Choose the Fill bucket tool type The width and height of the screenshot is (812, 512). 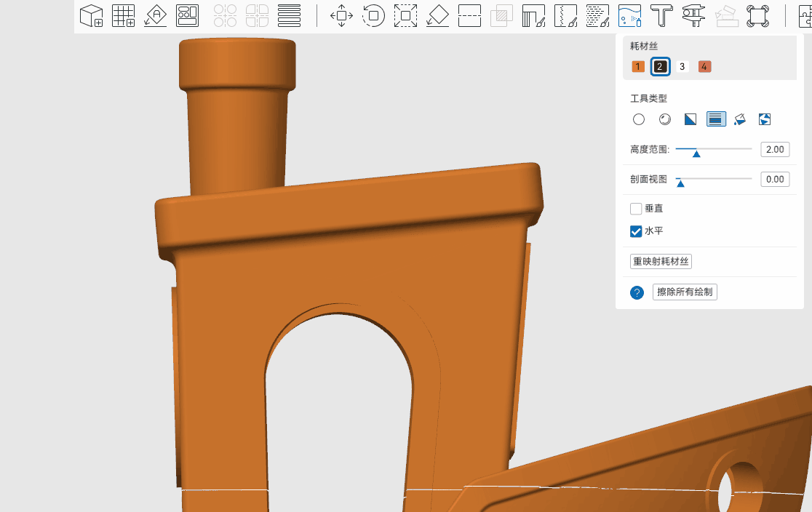coord(740,119)
